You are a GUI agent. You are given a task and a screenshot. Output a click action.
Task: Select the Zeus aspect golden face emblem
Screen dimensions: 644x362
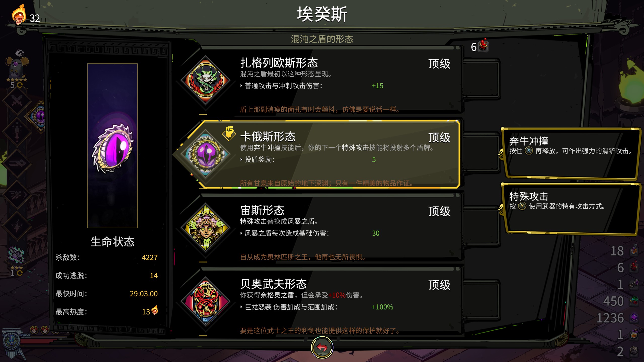point(206,228)
